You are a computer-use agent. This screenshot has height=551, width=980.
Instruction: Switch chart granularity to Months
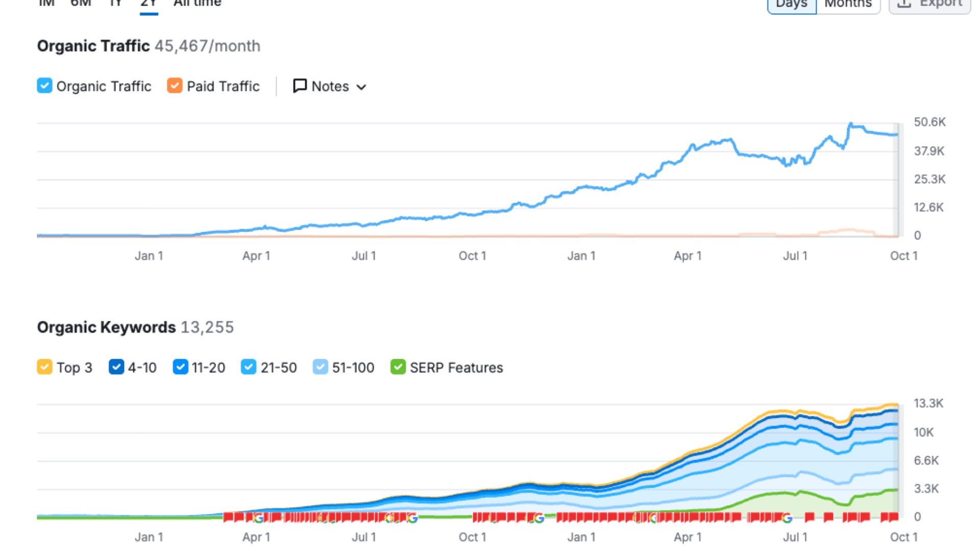pyautogui.click(x=848, y=4)
